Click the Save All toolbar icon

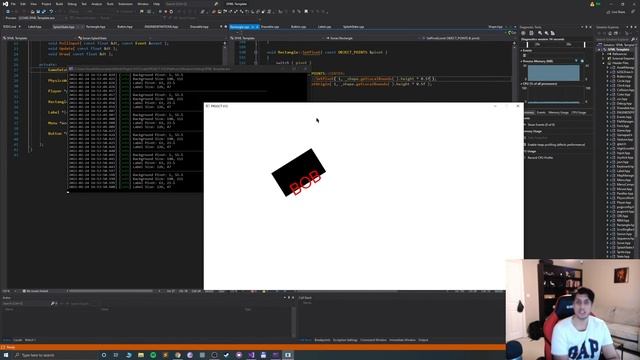point(44,11)
